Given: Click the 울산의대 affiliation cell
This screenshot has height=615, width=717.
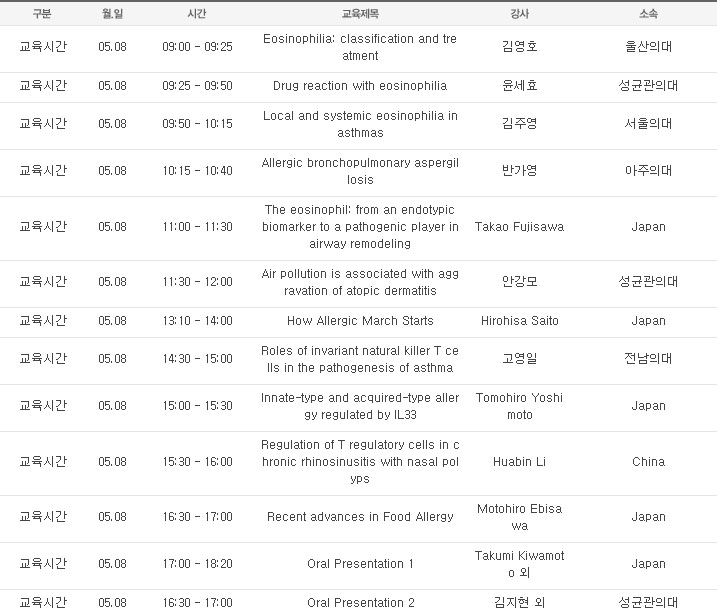Looking at the screenshot, I should (648, 47).
